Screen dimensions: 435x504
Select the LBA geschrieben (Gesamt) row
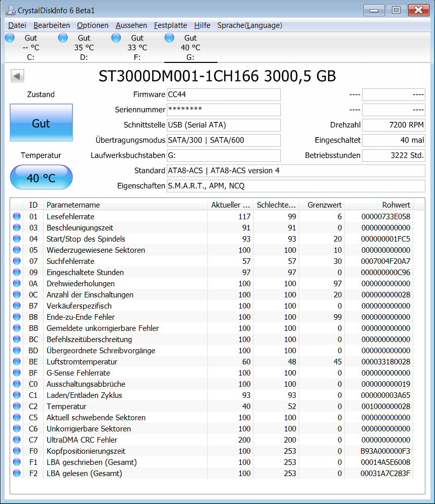[212, 462]
